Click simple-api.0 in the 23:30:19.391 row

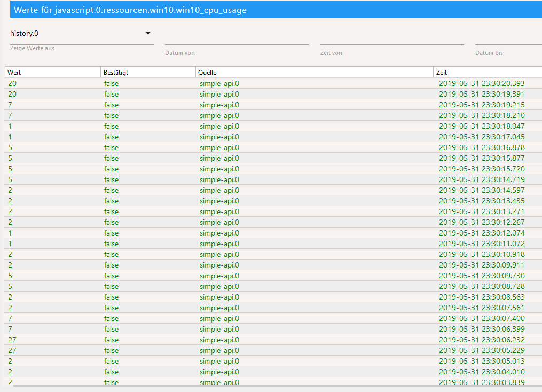click(219, 94)
